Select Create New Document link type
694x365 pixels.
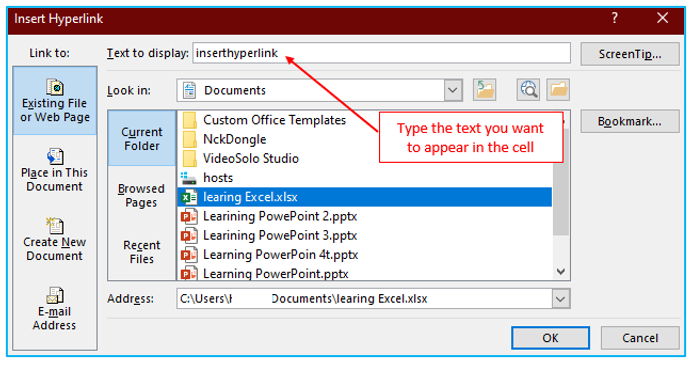55,240
